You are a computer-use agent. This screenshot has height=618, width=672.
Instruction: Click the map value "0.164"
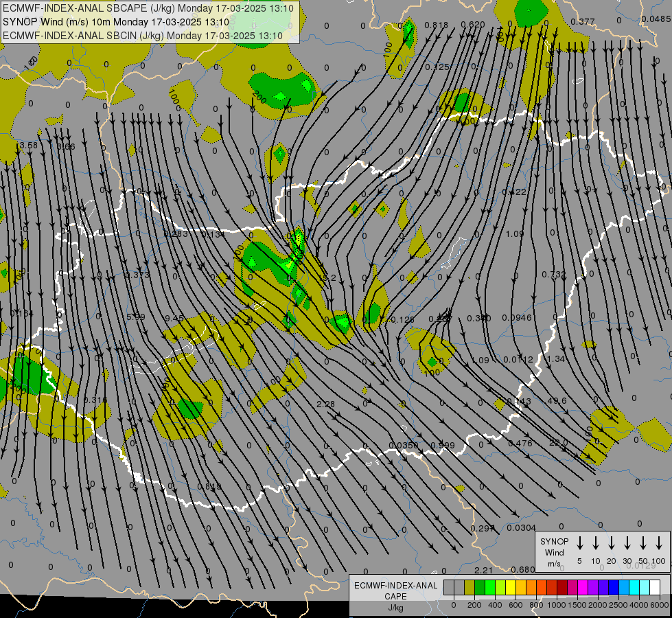pos(21,314)
